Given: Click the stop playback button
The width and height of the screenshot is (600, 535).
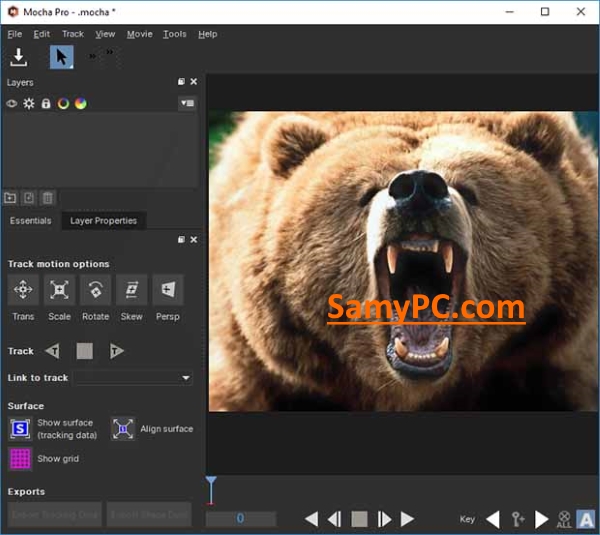Looking at the screenshot, I should pos(360,519).
